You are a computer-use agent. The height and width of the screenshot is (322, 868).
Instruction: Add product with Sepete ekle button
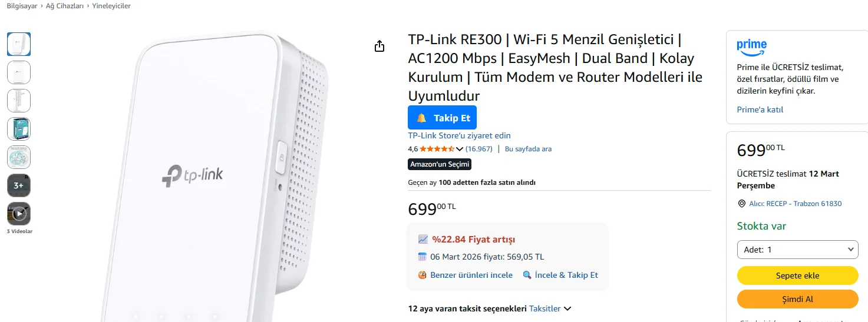point(797,275)
